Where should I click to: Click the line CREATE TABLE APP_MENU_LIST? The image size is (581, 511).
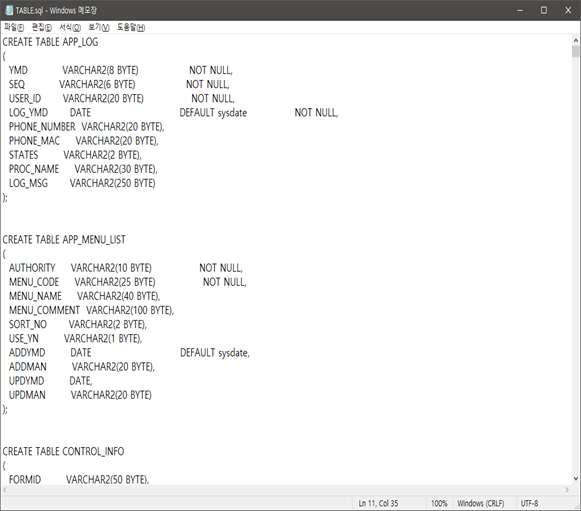(x=64, y=240)
